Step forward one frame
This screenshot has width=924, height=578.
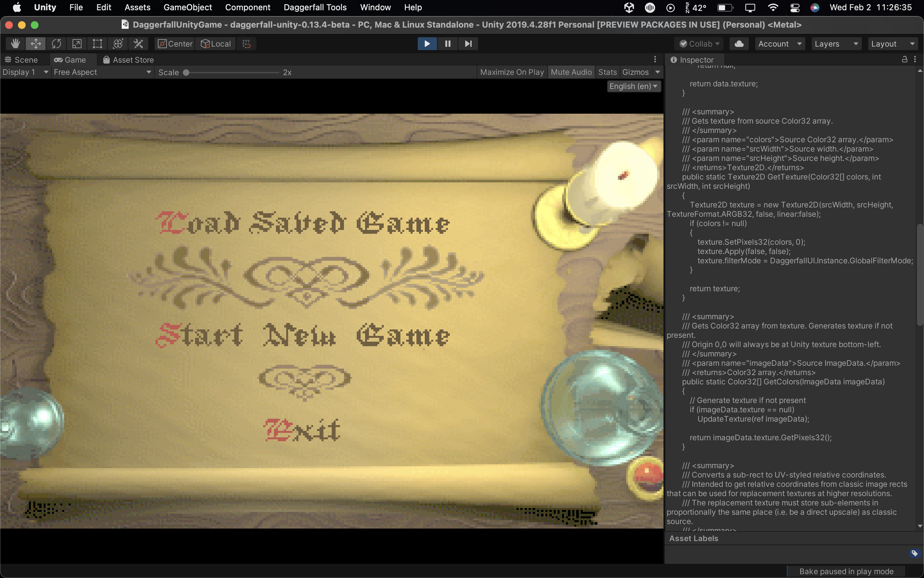pyautogui.click(x=468, y=44)
